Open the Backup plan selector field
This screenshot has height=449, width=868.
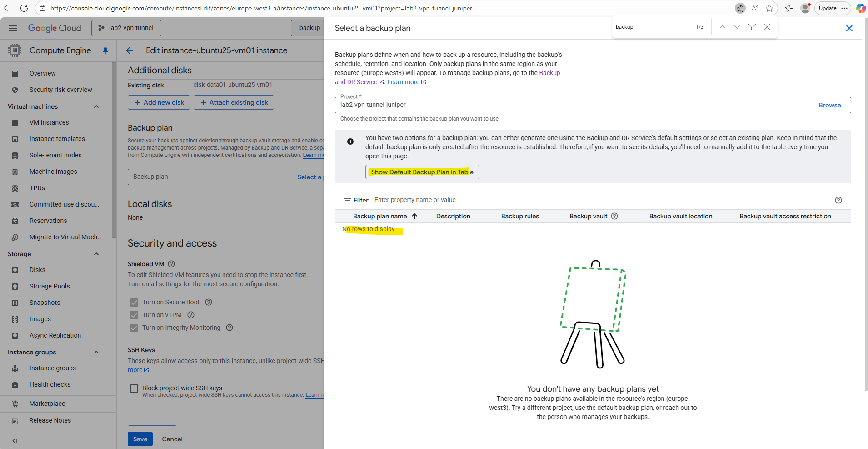tap(226, 177)
